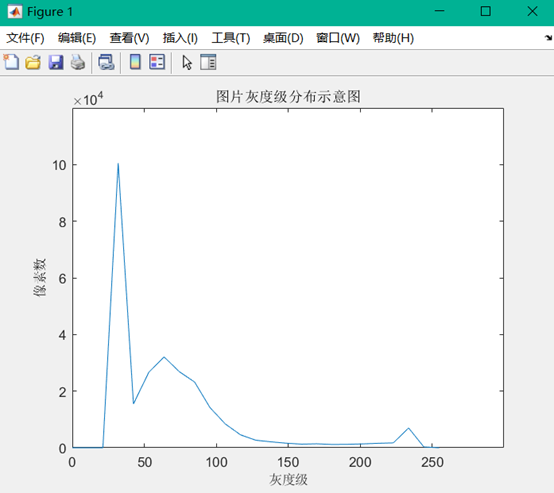
Task: Insert Colorbar using the toolbar icon
Action: [135, 62]
